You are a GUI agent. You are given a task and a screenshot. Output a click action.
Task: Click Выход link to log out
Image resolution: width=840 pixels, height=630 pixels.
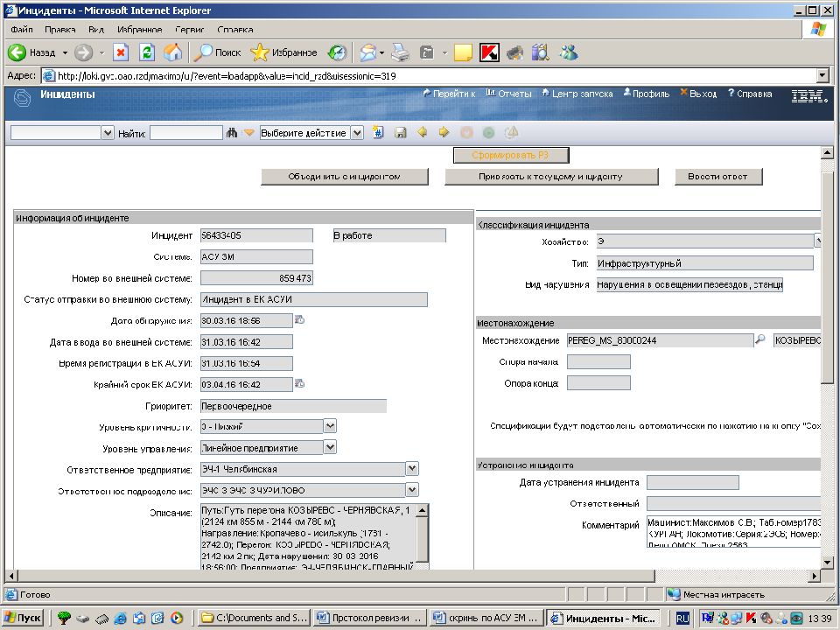click(x=698, y=94)
